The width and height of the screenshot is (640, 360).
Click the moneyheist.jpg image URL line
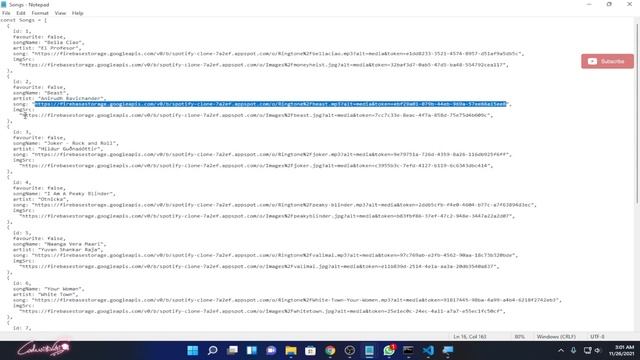pyautogui.click(x=264, y=65)
